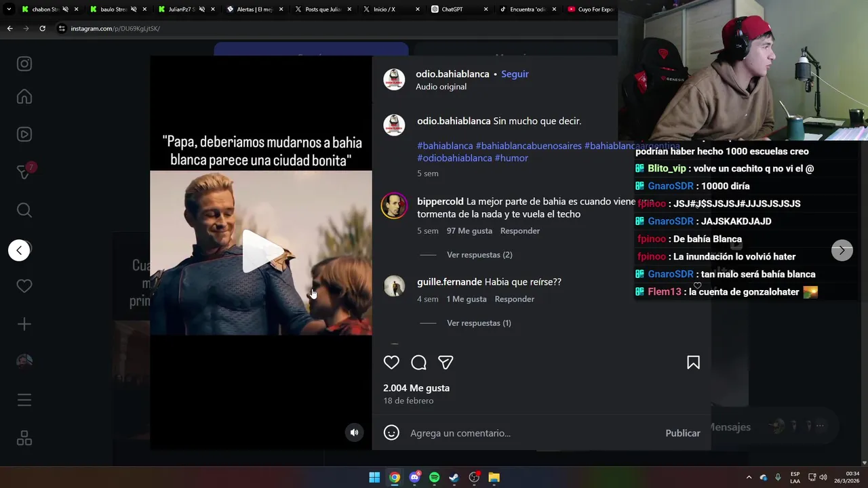Image resolution: width=868 pixels, height=488 pixels.
Task: Open File Explorer from taskbar
Action: (494, 477)
